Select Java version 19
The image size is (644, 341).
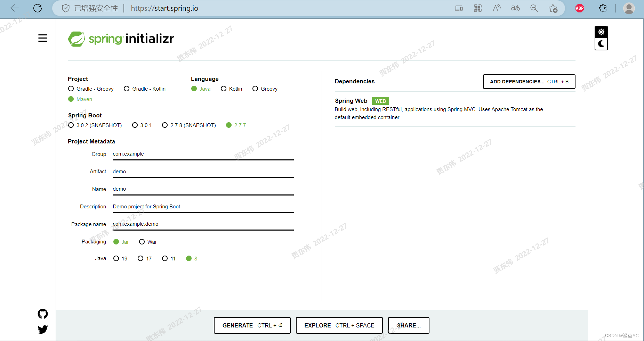(x=120, y=259)
